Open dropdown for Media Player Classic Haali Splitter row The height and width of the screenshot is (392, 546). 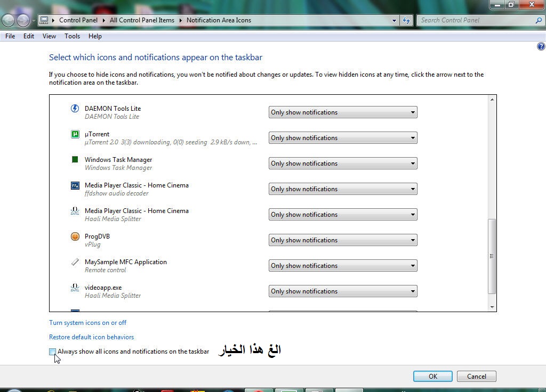coord(343,215)
